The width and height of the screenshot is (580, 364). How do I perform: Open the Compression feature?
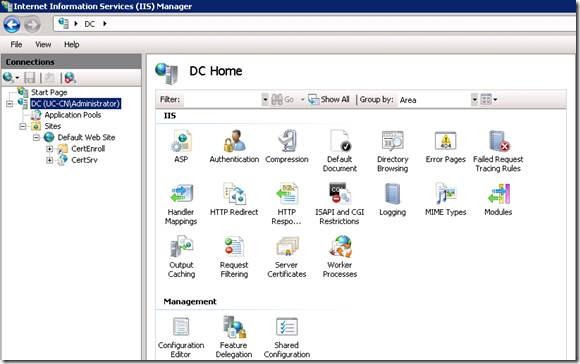[287, 146]
